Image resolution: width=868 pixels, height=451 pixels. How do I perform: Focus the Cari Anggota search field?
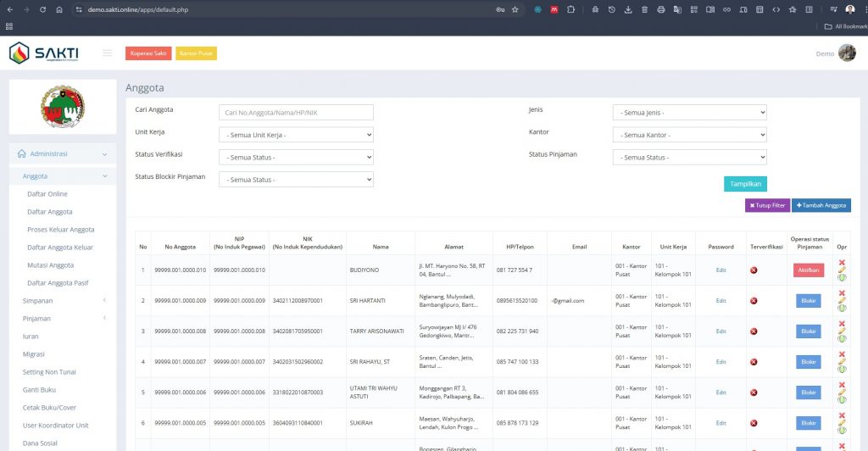coord(296,113)
